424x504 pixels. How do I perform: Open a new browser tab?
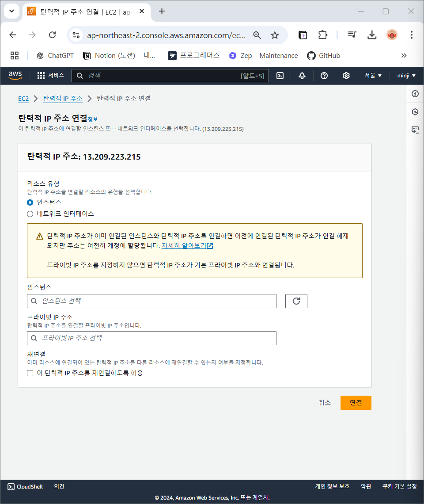point(162,11)
